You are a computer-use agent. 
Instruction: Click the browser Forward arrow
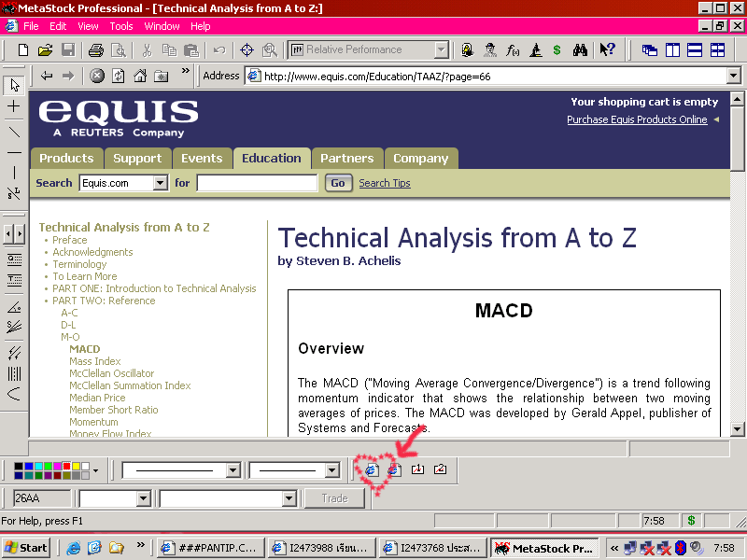[x=68, y=76]
